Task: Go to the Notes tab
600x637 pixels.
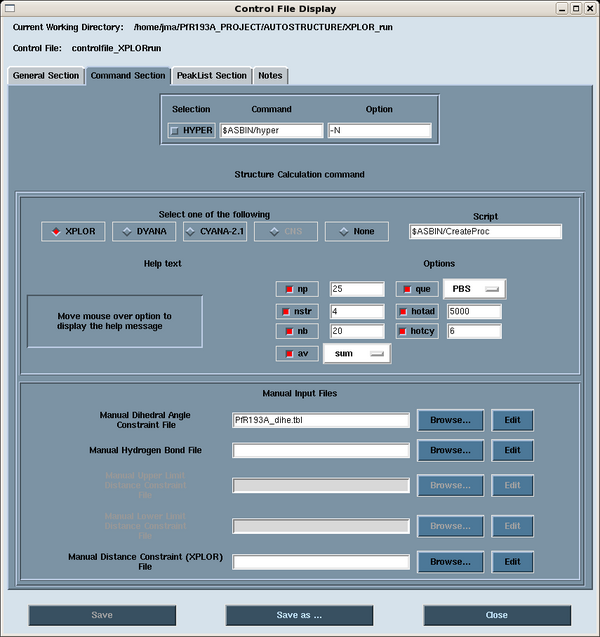Action: [270, 75]
